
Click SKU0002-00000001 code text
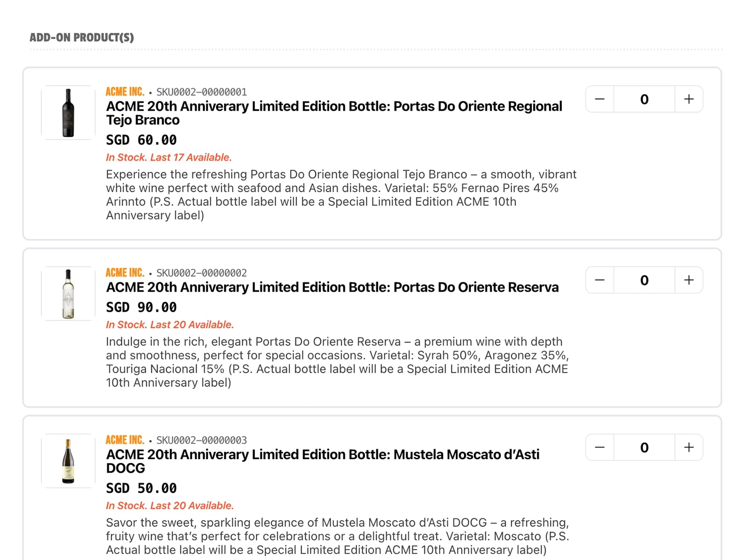click(x=201, y=92)
